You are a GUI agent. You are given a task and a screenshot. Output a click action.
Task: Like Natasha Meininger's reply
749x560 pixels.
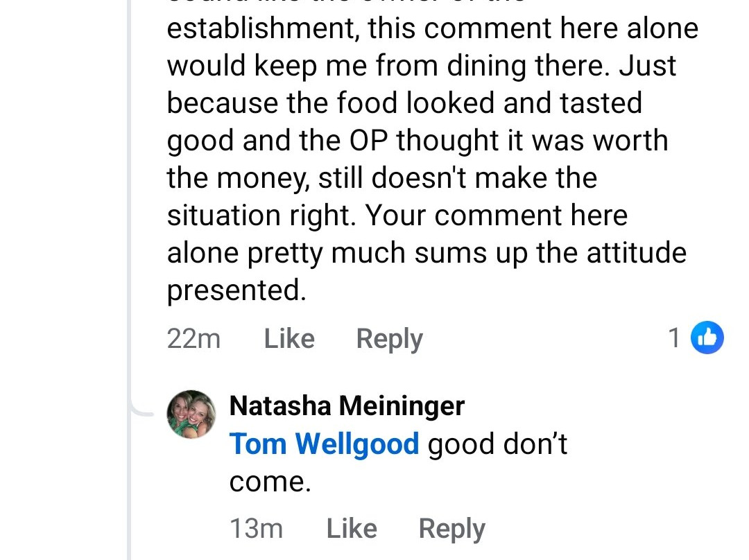(352, 529)
